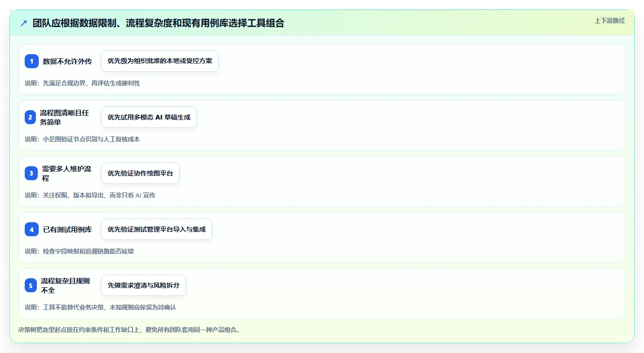644x353 pixels.
Task: Click the 已有测试用例库 condition label
Action: (67, 229)
